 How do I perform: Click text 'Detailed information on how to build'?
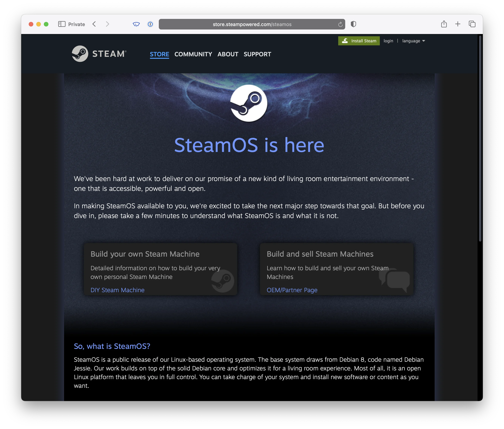click(x=155, y=272)
